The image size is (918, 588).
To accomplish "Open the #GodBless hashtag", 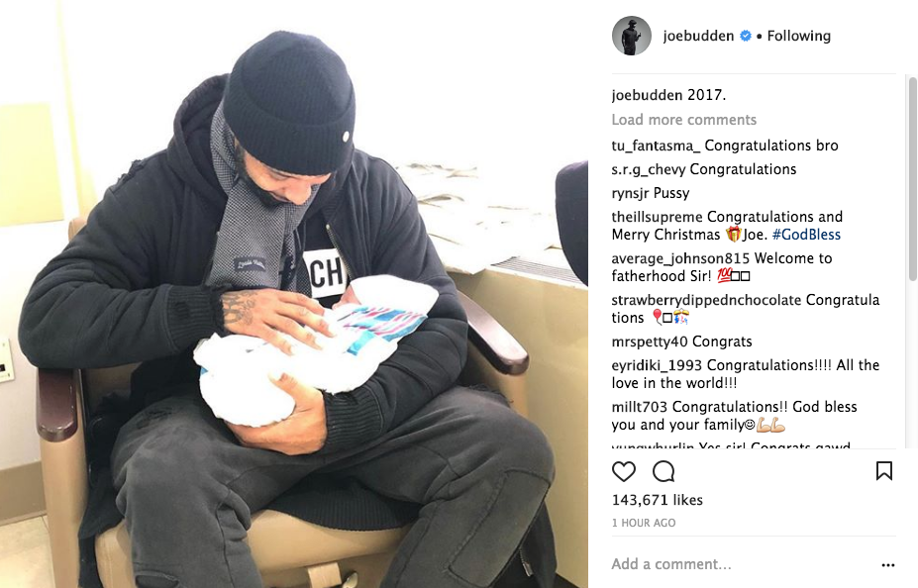I will (806, 235).
